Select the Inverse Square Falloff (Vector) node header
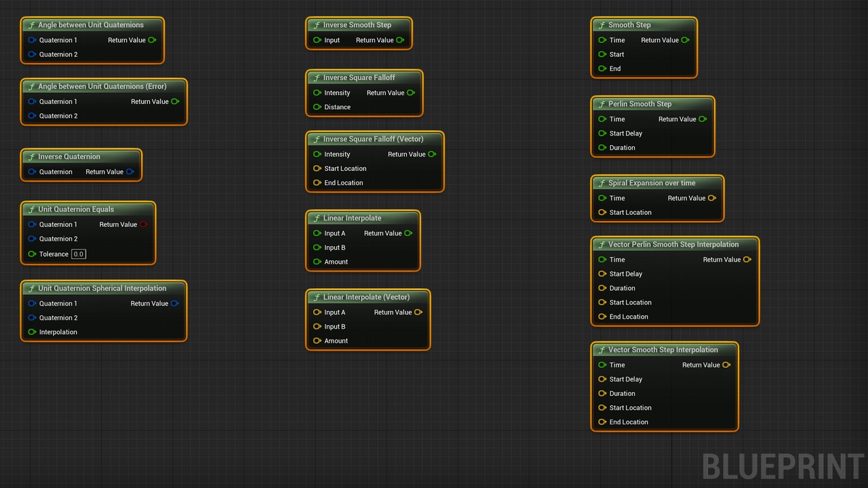This screenshot has height=488, width=868. point(375,139)
